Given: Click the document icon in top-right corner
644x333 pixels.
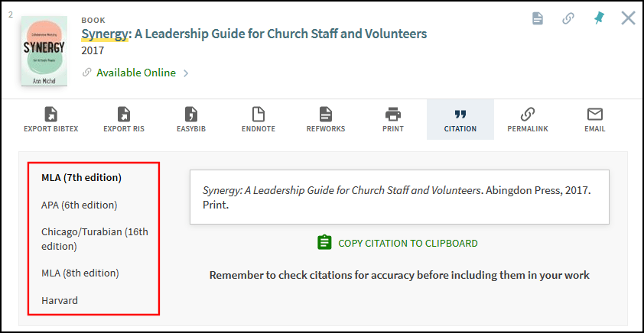Looking at the screenshot, I should [x=538, y=18].
